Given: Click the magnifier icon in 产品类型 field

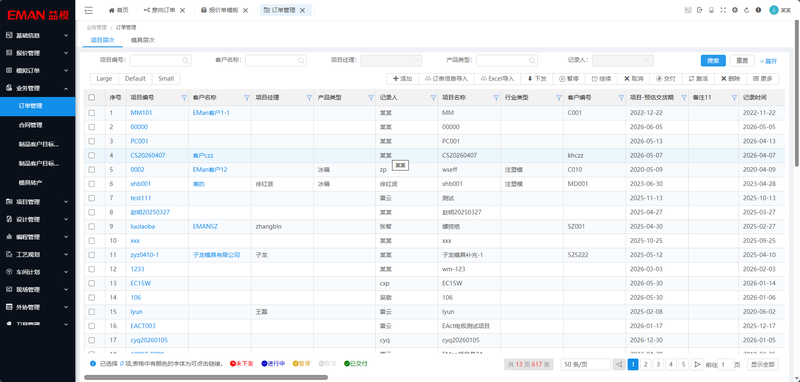Looking at the screenshot, I should (x=532, y=60).
